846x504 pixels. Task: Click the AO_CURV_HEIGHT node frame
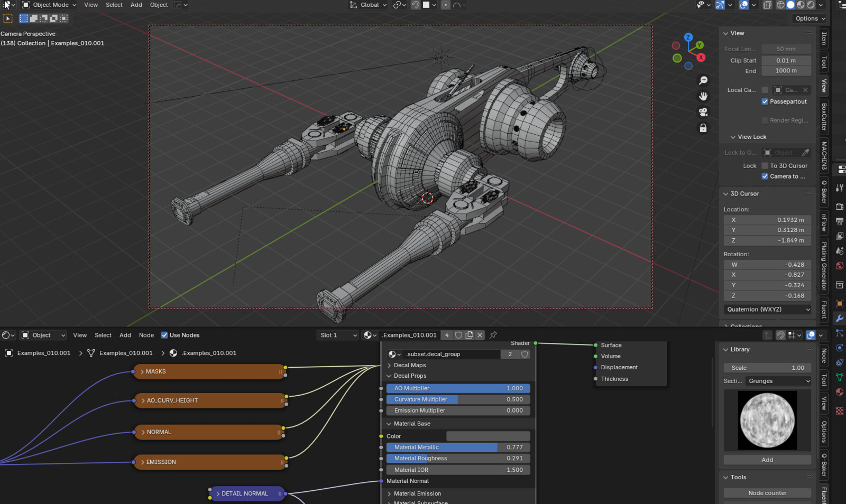[x=210, y=400]
